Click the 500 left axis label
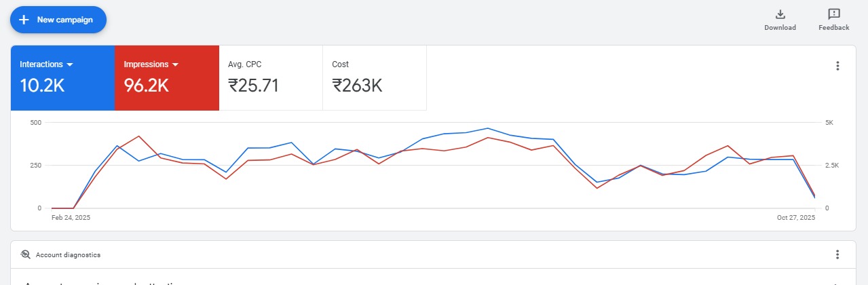 coord(36,123)
